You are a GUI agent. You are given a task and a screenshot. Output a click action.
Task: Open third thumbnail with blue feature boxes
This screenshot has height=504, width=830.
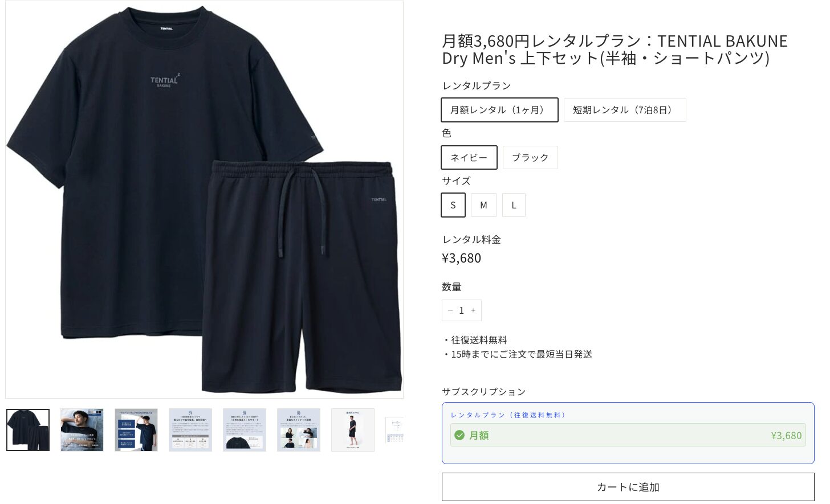[136, 430]
